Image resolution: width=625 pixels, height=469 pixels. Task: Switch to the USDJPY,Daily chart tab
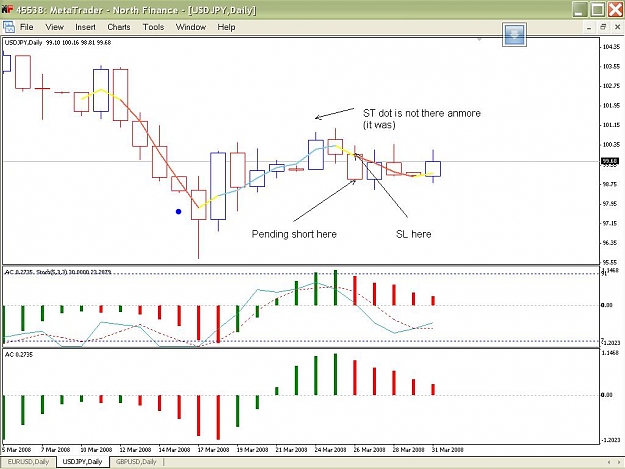click(83, 462)
